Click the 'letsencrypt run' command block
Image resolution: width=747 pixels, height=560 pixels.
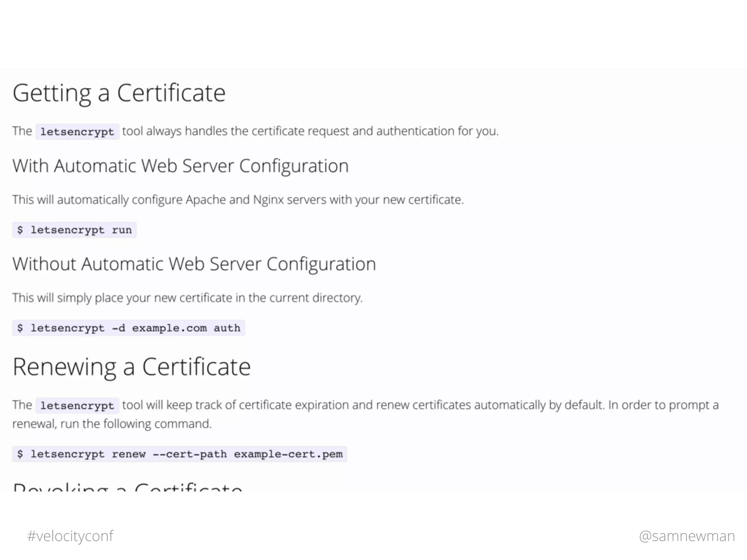point(74,230)
